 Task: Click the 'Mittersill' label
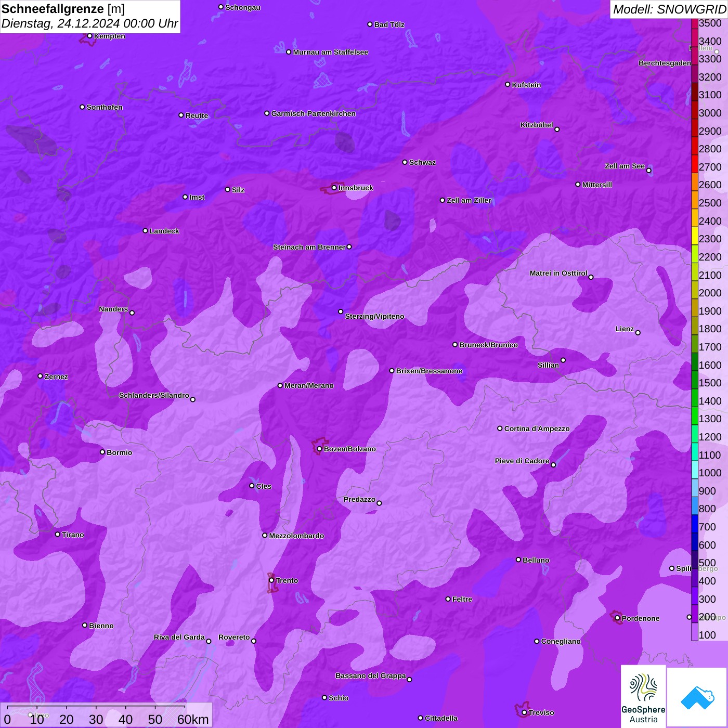pyautogui.click(x=597, y=185)
